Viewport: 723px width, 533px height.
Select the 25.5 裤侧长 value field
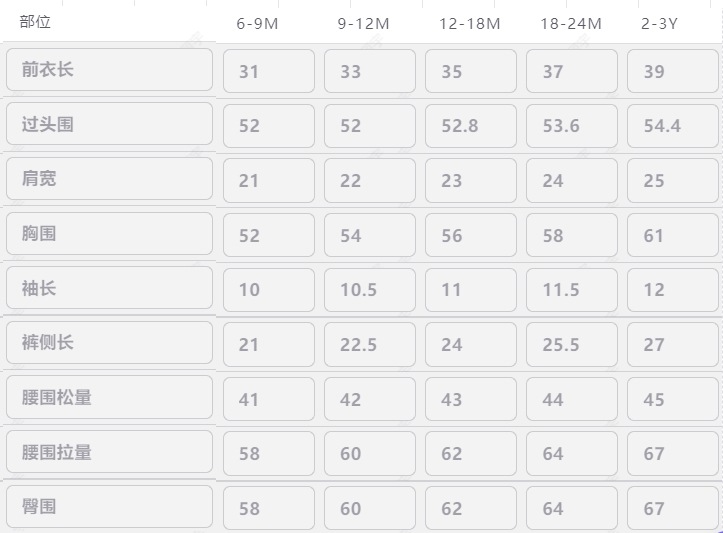click(572, 344)
